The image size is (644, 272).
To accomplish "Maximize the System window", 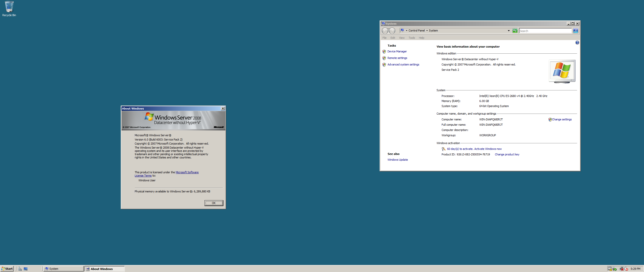I will click(x=573, y=24).
